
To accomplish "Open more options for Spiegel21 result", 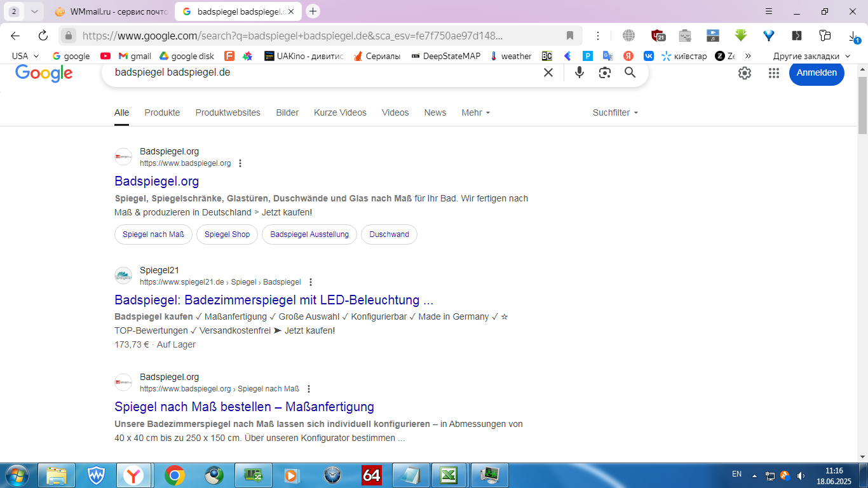I will [311, 282].
